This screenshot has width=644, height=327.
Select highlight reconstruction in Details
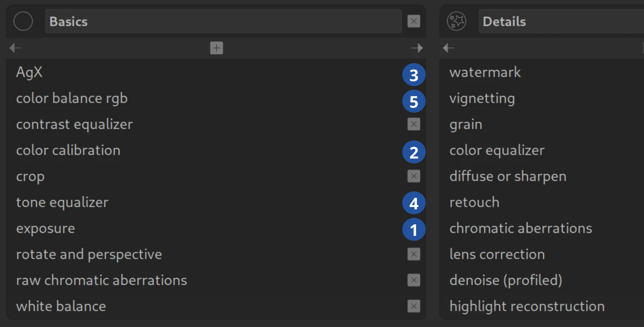[x=527, y=306]
